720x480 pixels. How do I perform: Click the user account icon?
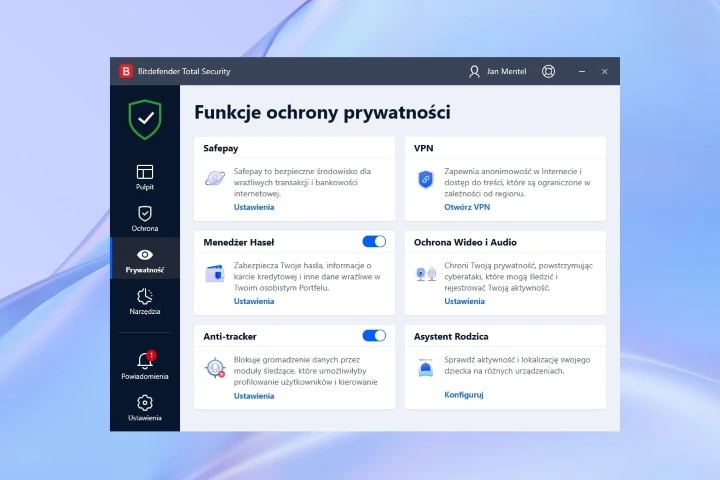point(474,71)
